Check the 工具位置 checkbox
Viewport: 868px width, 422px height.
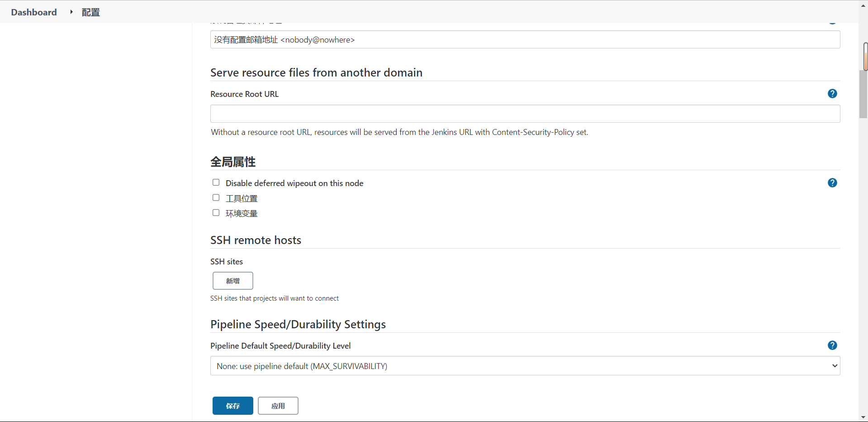(x=216, y=198)
